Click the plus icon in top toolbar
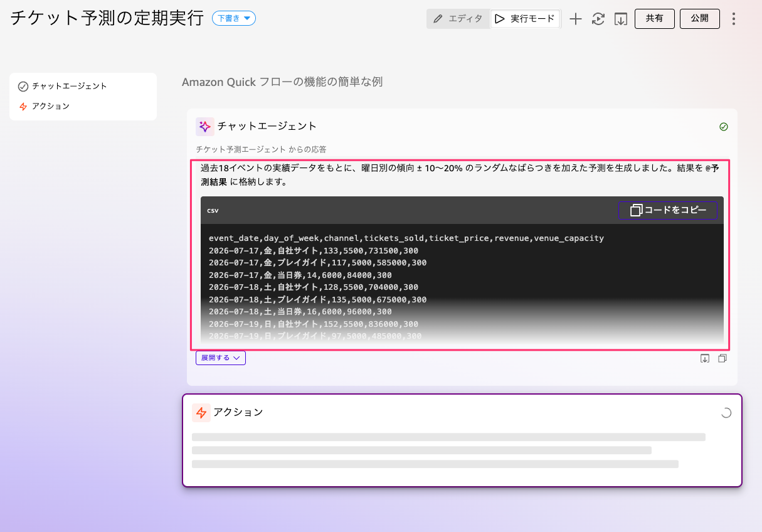Image resolution: width=762 pixels, height=532 pixels. coord(576,19)
